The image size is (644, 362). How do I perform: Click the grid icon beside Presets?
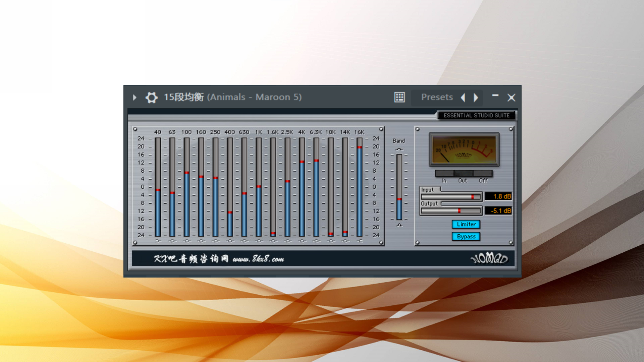click(x=399, y=97)
